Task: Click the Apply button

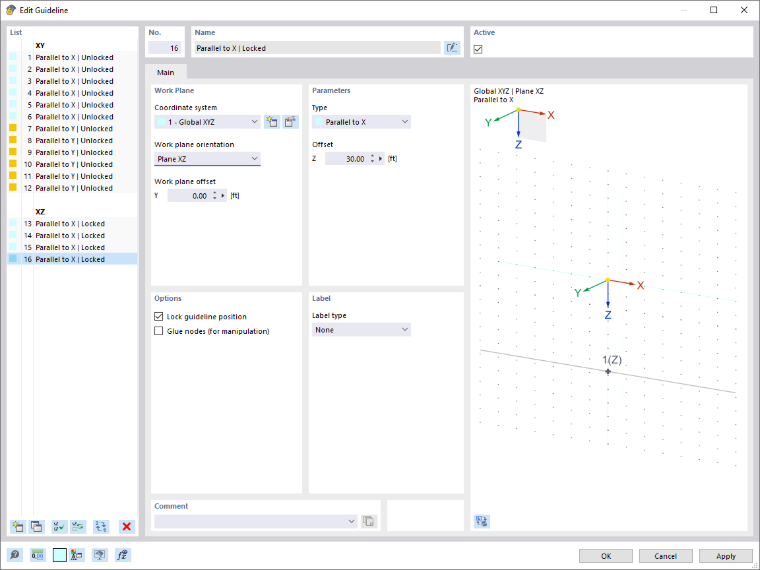Action: click(x=726, y=556)
